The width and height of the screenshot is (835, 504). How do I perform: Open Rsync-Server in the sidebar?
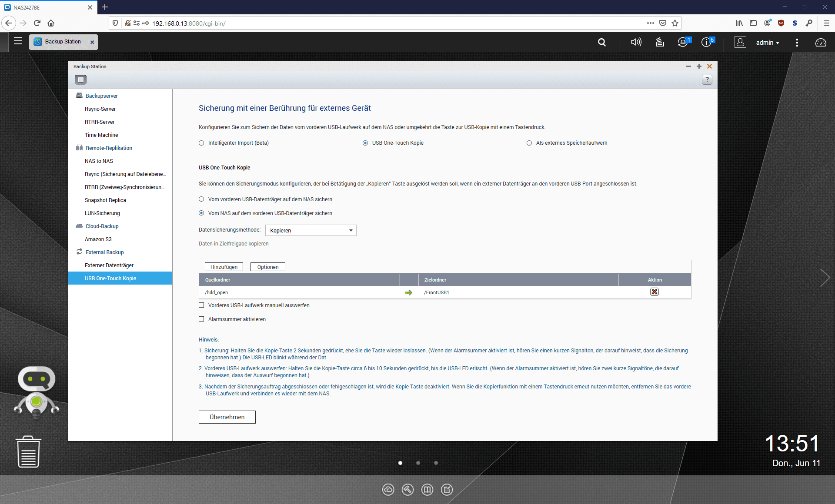(x=100, y=109)
